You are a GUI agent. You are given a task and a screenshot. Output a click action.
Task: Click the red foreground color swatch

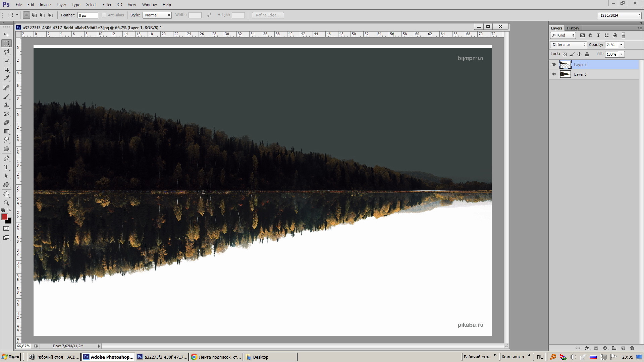click(5, 217)
